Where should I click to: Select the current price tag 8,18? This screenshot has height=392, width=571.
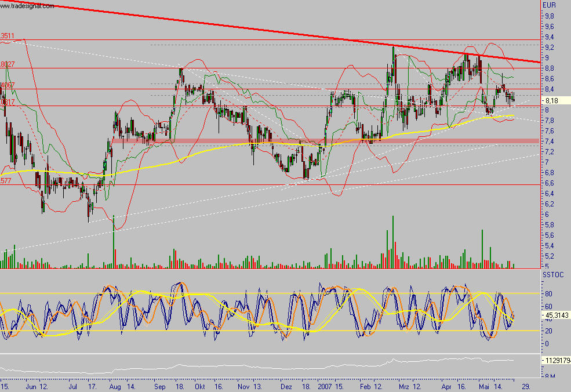coord(552,100)
